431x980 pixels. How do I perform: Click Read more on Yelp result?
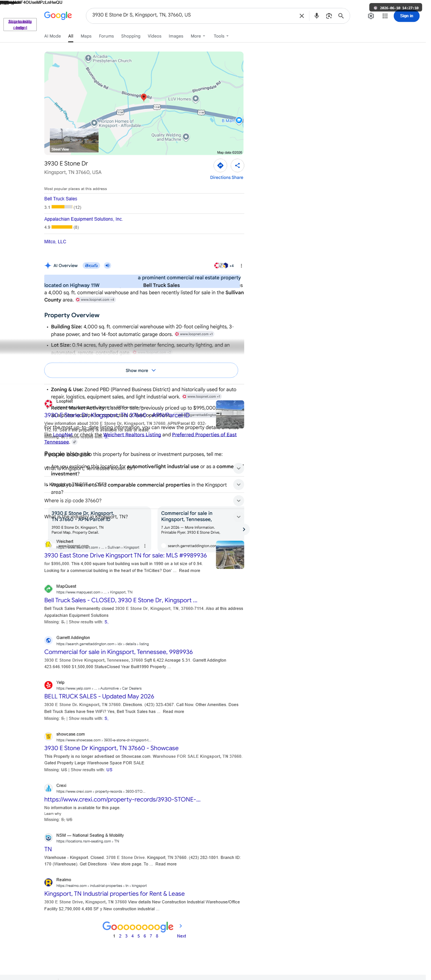173,711
